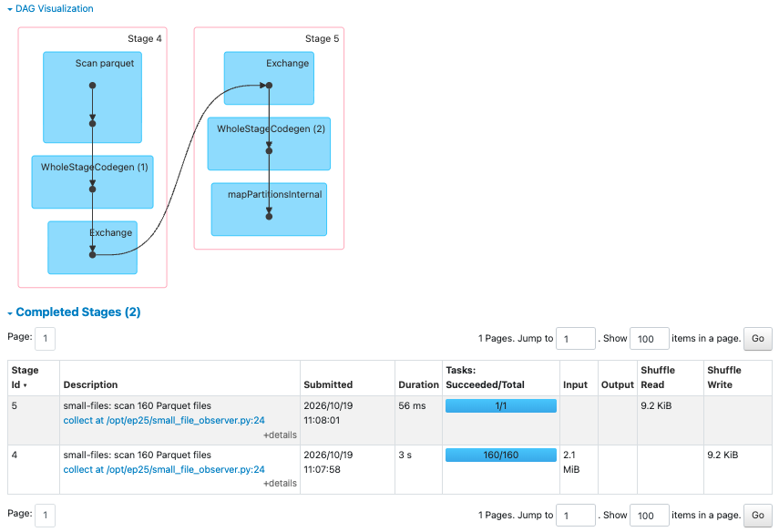Click the 1/1 tasks progress bar
The width and height of the screenshot is (779, 532).
(x=501, y=405)
